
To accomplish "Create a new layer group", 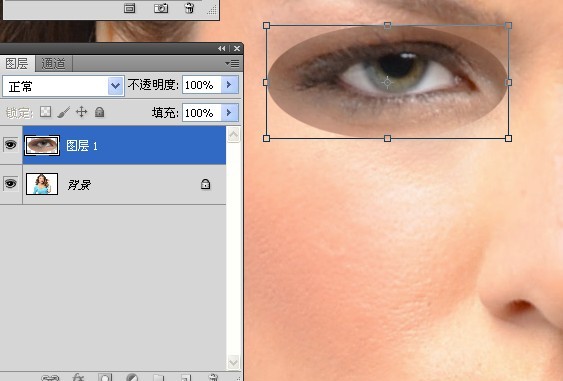I will coord(158,378).
